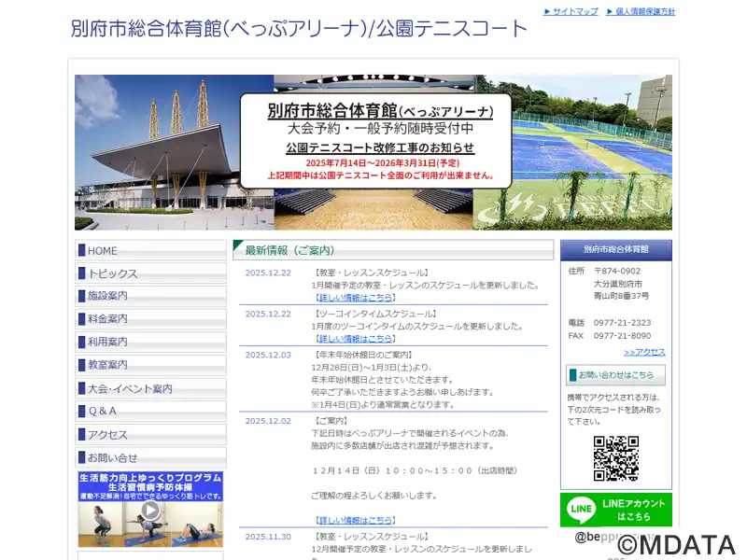Viewport: 747px width, 560px height.
Task: Go to HOME in side menu
Action: [150, 250]
